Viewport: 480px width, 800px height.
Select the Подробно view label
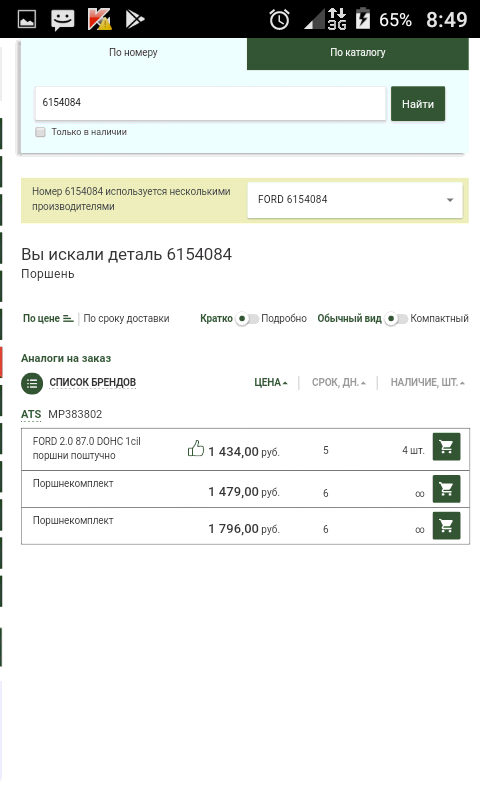(284, 318)
